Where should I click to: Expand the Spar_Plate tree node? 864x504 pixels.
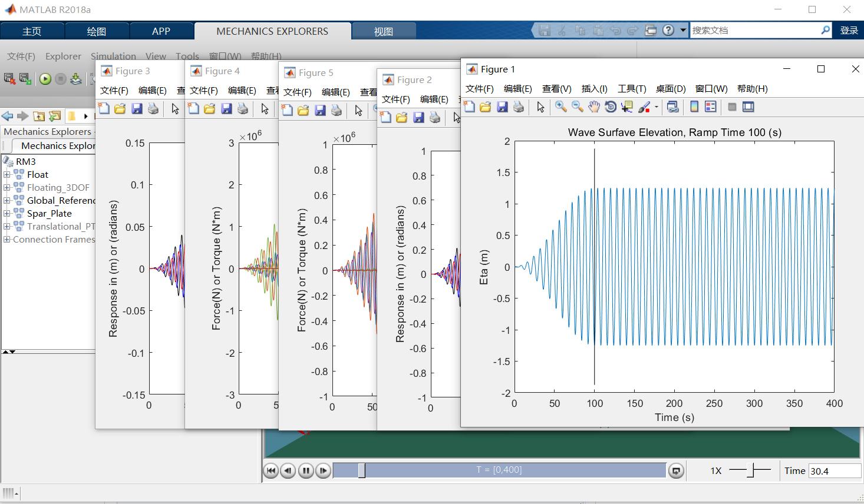[6, 214]
